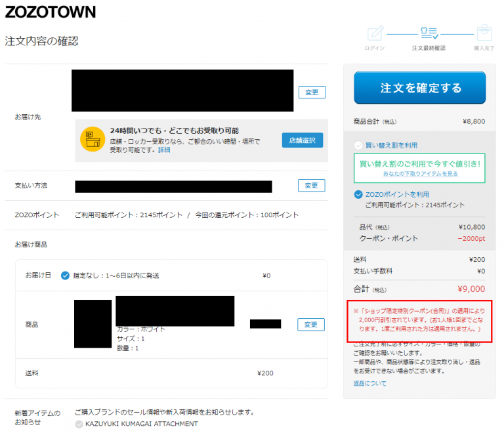
Task: Click the 購入完了 step label
Action: tap(484, 48)
